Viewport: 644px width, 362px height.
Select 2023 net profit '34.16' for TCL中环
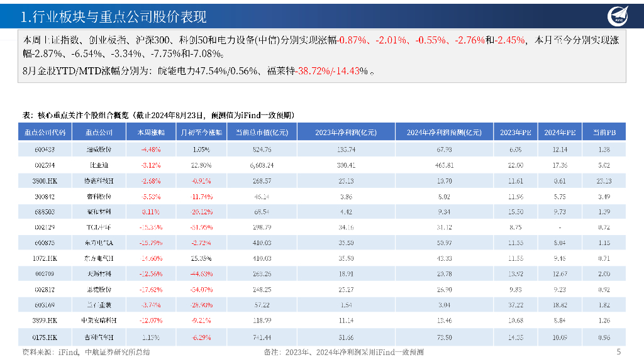(x=346, y=227)
